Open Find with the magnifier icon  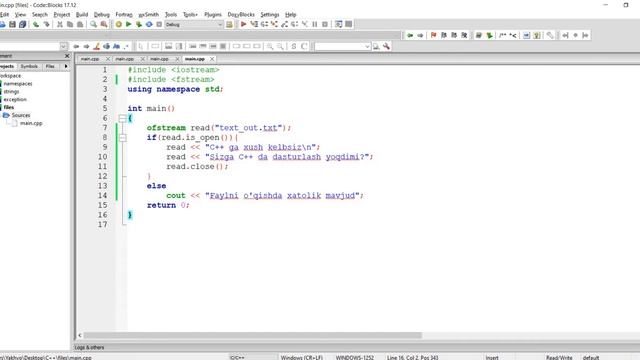pyautogui.click(x=93, y=24)
